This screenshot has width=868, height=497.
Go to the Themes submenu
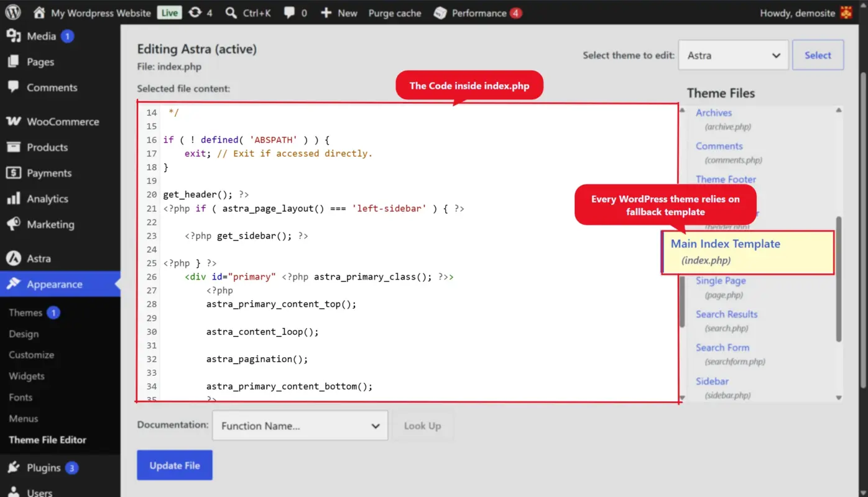tap(25, 312)
